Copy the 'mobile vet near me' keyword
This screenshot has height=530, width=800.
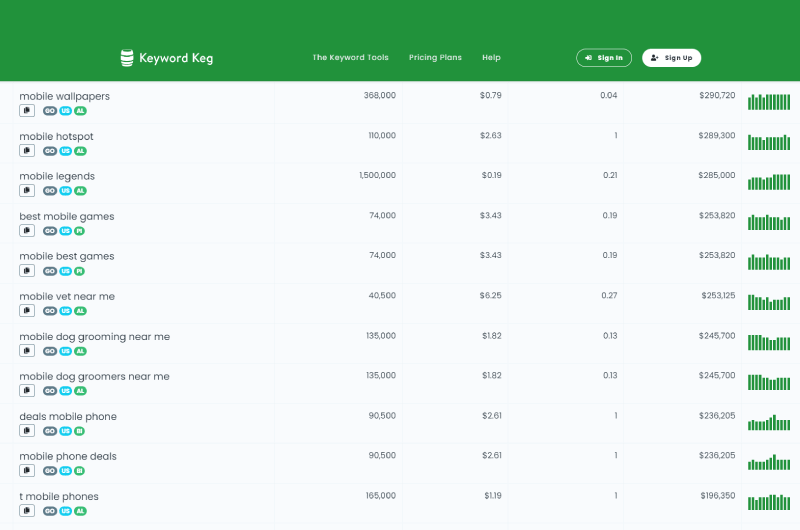coord(27,311)
